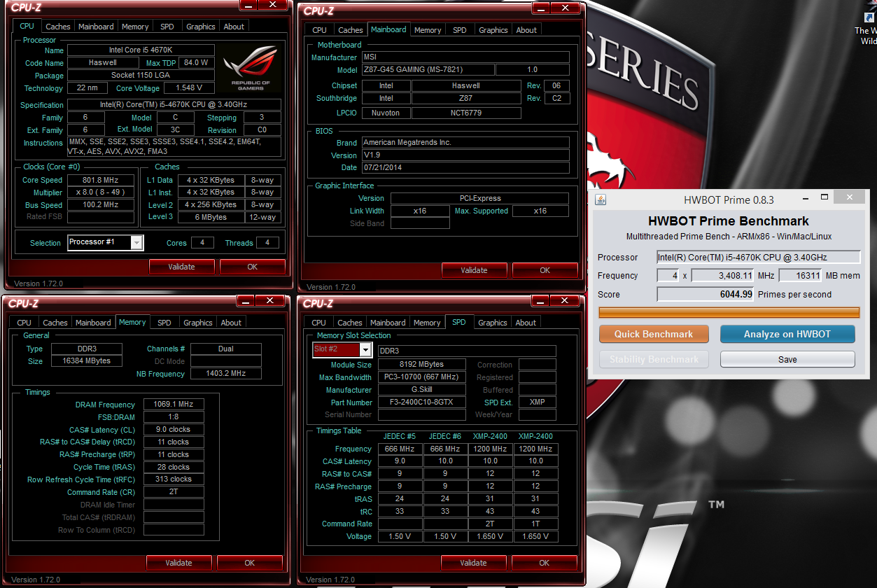877x588 pixels.
Task: Click the Module Size value 8192 MBytes
Action: coord(421,365)
